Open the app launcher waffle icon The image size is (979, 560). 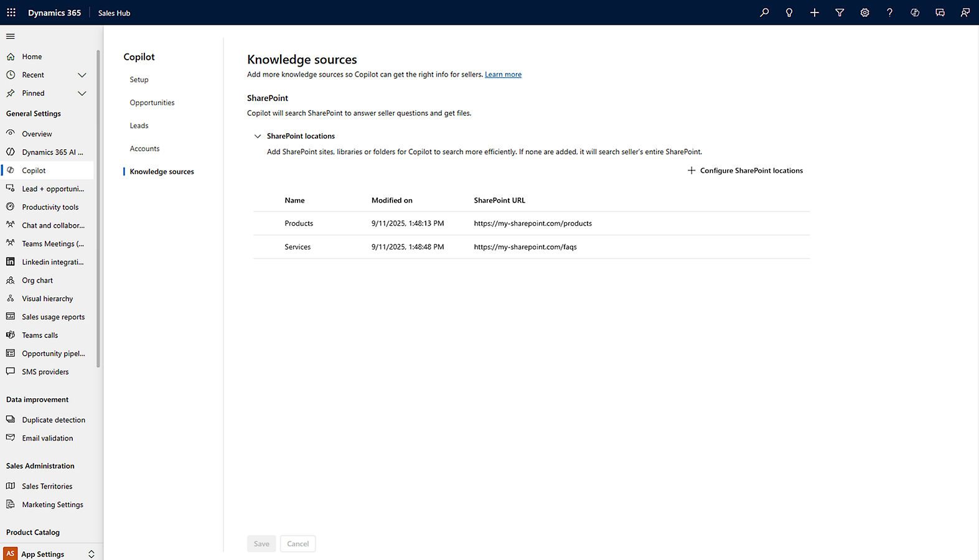[x=11, y=12]
